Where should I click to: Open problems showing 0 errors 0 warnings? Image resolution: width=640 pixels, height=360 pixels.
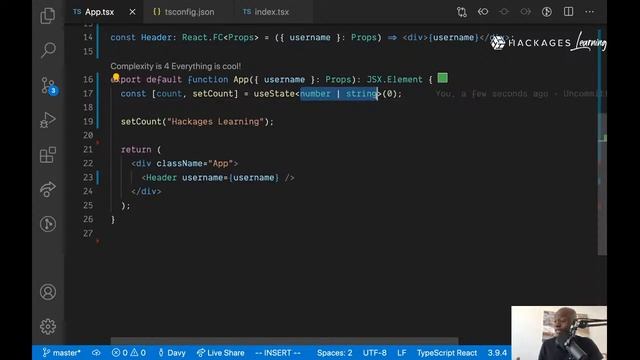coord(129,353)
